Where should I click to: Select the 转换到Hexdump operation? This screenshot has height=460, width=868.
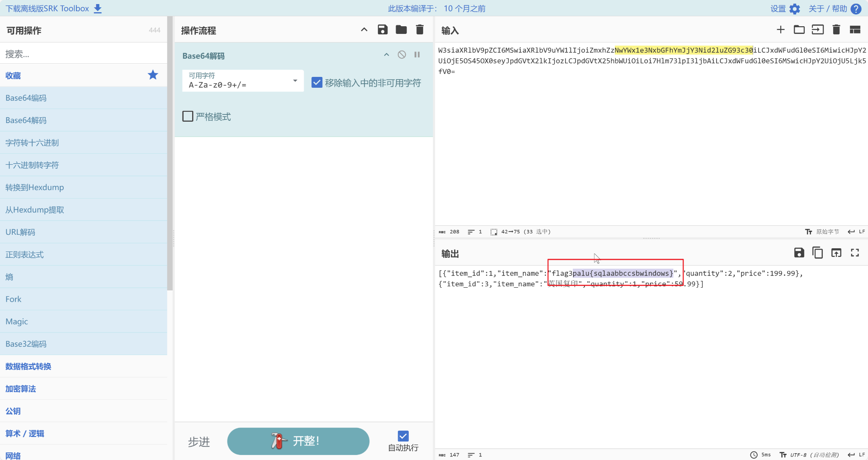click(84, 187)
